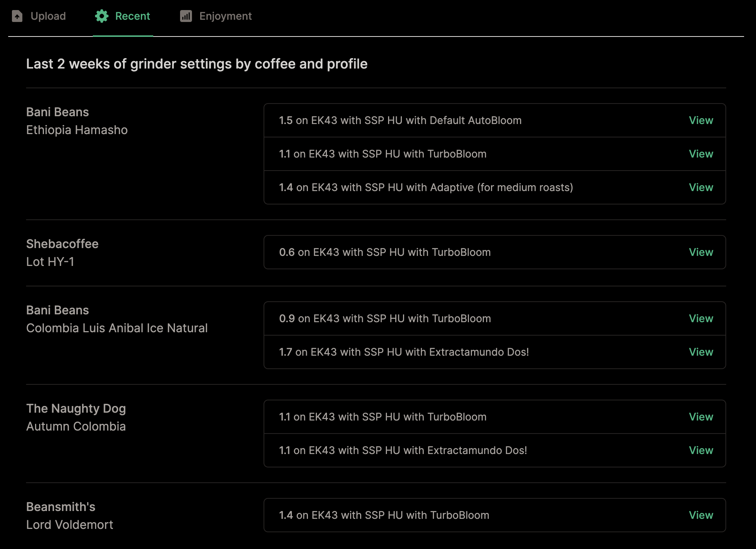Click the Lord Voldemort coffee label

[x=70, y=525]
